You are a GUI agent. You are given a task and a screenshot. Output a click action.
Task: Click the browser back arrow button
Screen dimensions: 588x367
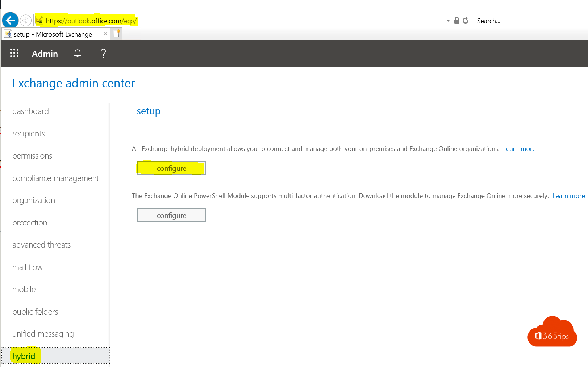point(10,20)
